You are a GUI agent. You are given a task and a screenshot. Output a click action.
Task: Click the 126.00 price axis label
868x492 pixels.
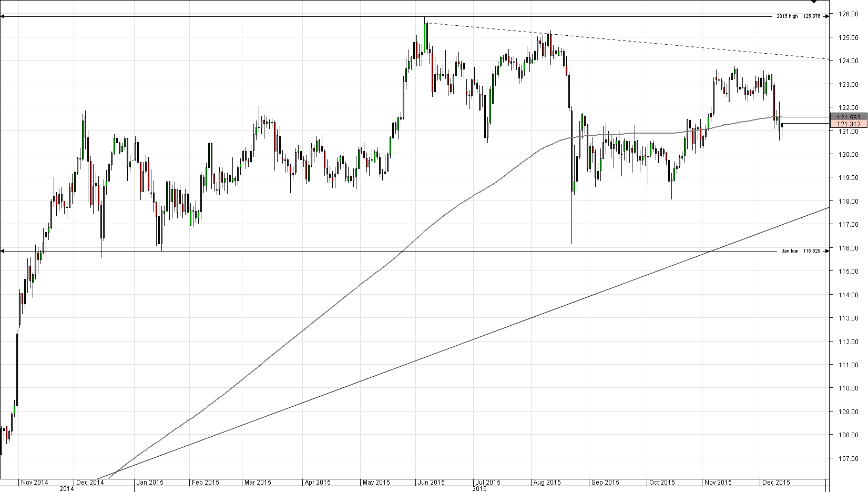point(849,14)
